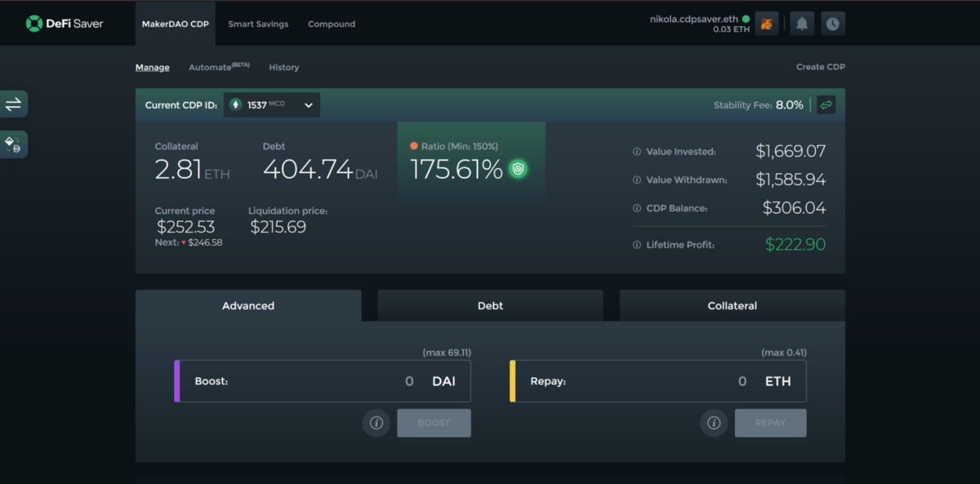Viewport: 980px width, 484px height.
Task: Click the ETH icon in CDP selector
Action: point(236,104)
